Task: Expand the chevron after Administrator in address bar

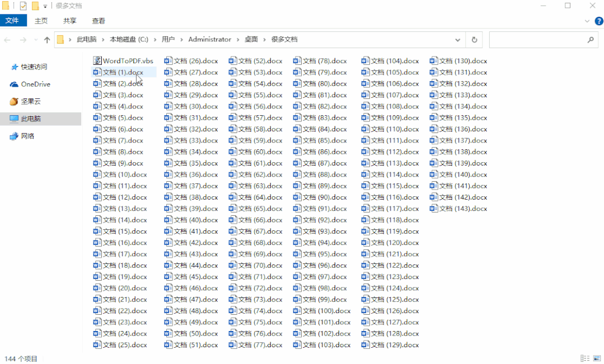Action: point(238,39)
